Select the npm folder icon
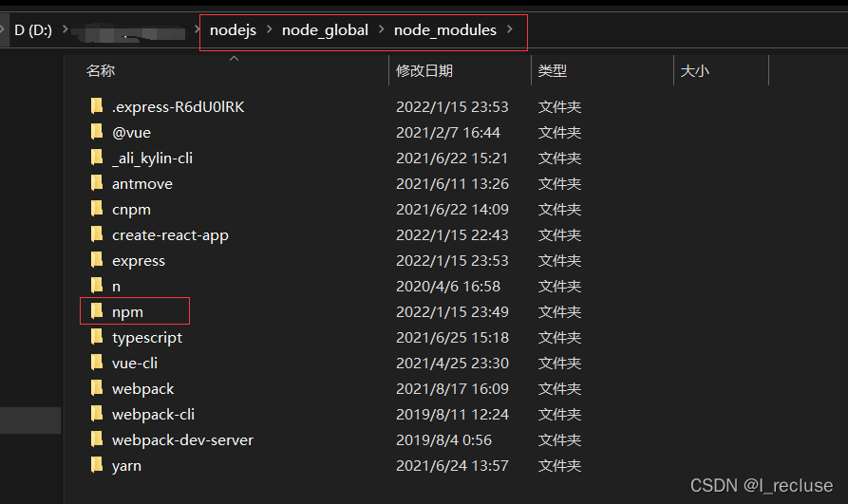The image size is (848, 504). (x=97, y=311)
